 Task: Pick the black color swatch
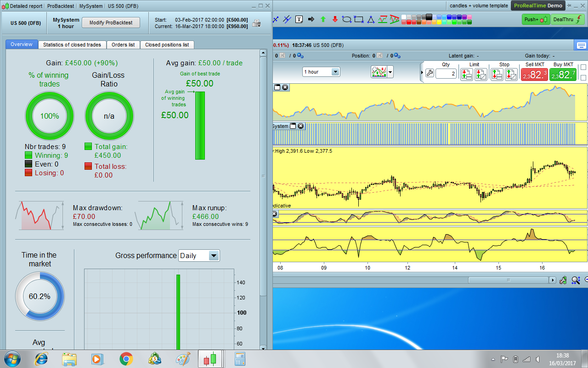click(x=429, y=17)
